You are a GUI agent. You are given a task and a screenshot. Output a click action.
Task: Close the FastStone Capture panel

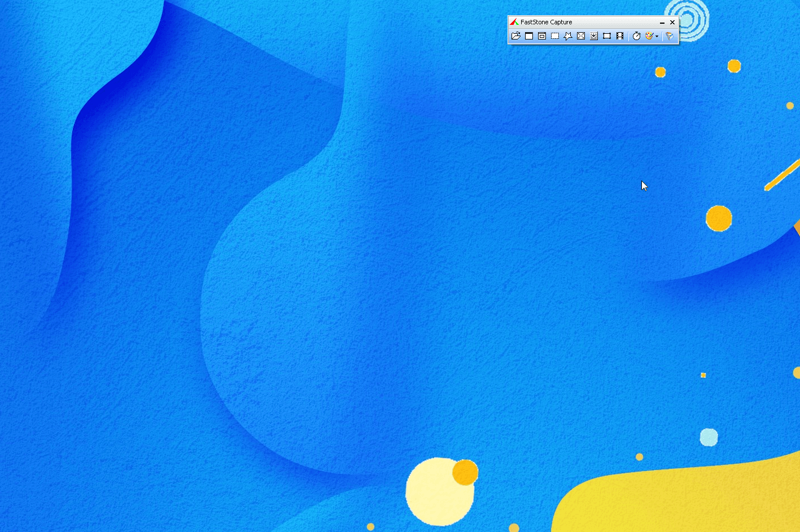pyautogui.click(x=672, y=23)
